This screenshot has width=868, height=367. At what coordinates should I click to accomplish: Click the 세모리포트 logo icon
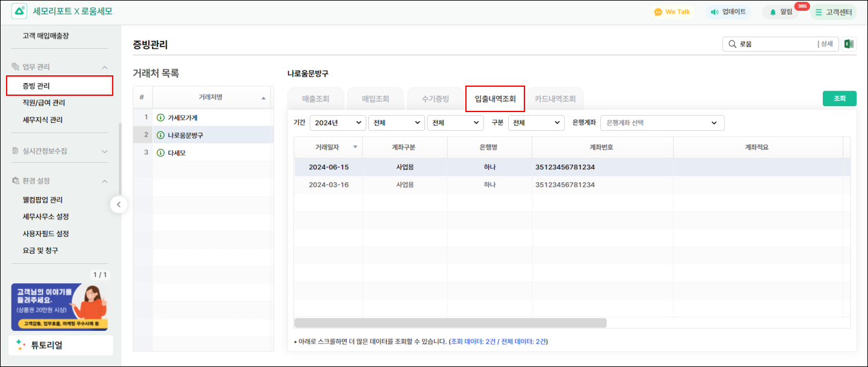click(19, 11)
